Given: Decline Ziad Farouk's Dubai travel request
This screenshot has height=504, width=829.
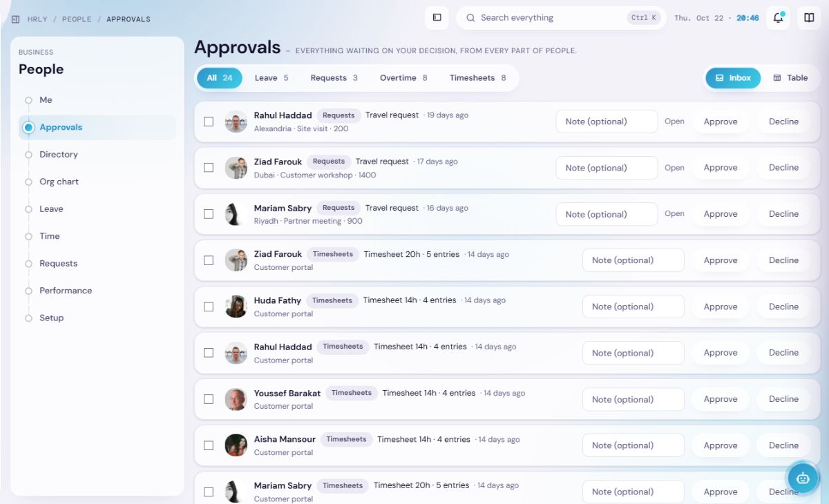Looking at the screenshot, I should [x=783, y=168].
